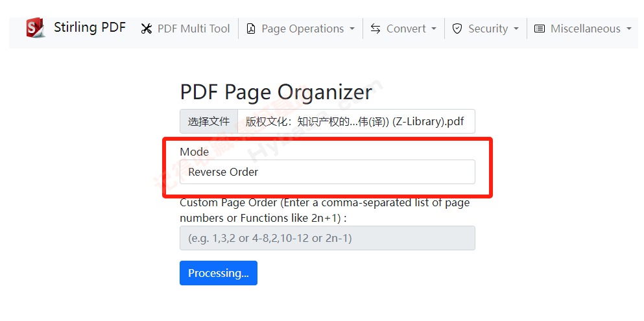Click the Security shield icon
This screenshot has width=644, height=321.
(457, 29)
